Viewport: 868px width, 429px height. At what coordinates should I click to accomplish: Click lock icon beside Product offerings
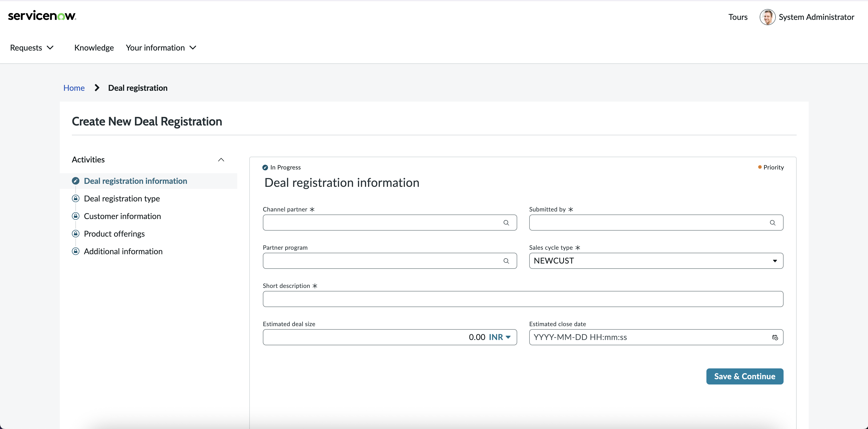coord(76,233)
